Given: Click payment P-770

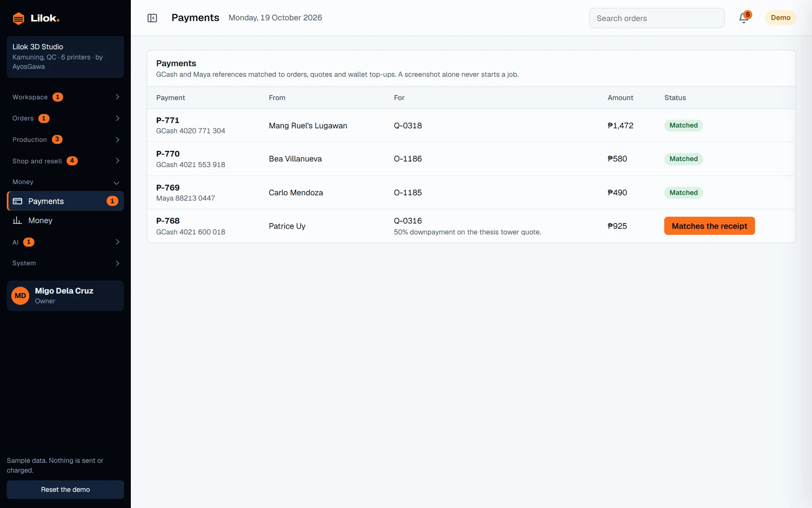Looking at the screenshot, I should coord(168,154).
